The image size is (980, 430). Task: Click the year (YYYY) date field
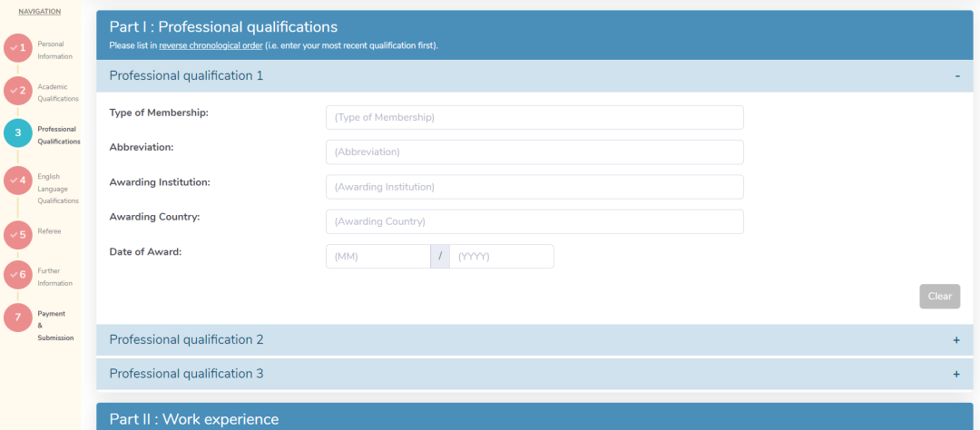tap(501, 257)
